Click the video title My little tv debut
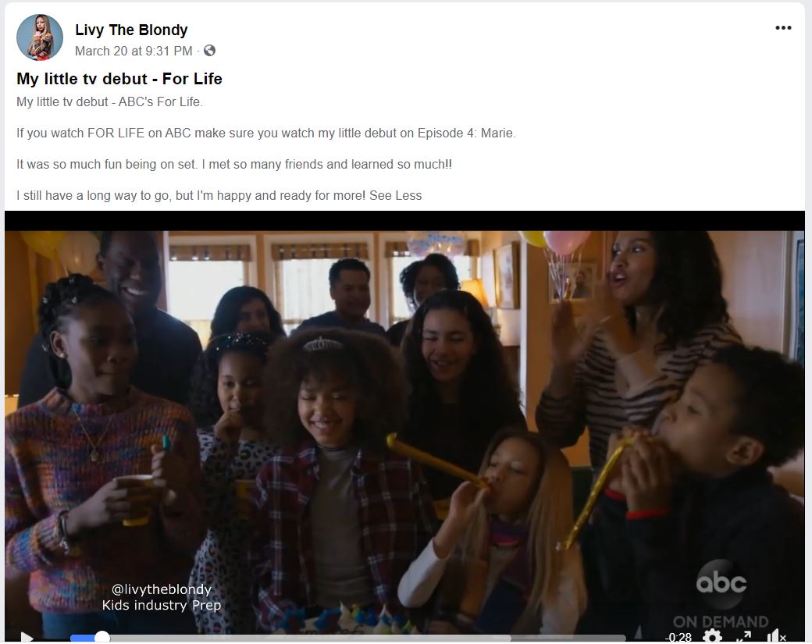 (x=119, y=79)
